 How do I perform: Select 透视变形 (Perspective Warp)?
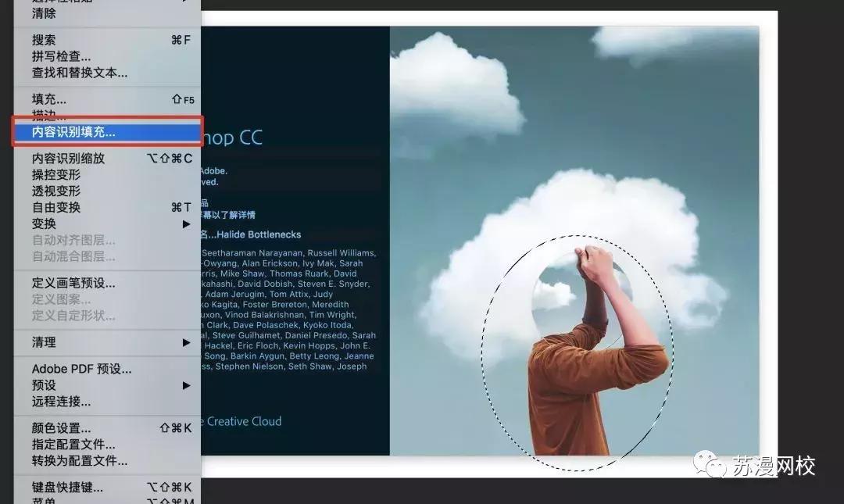tap(52, 191)
